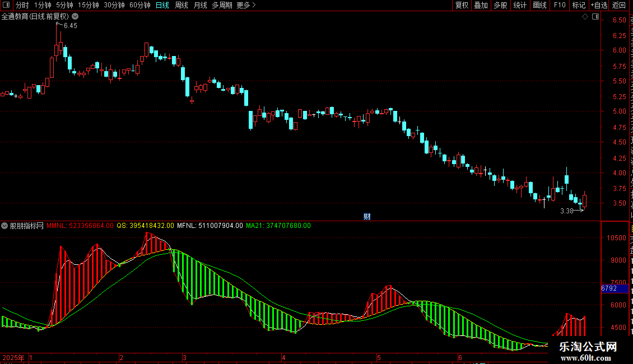
Task: Click the 4500 indicator axis label
Action: coord(618,328)
